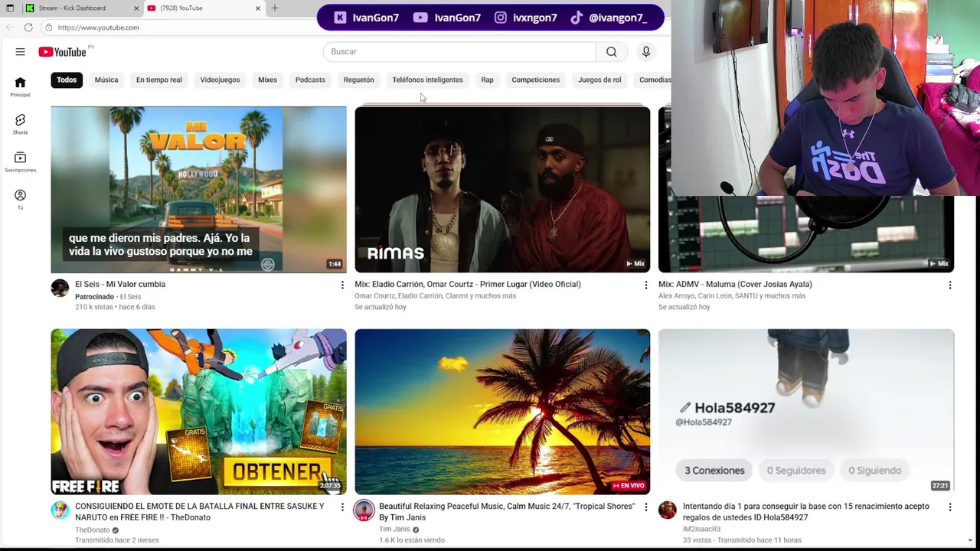
Task: Play Eladio Carrión RIMAS mix thumbnail
Action: pyautogui.click(x=502, y=189)
